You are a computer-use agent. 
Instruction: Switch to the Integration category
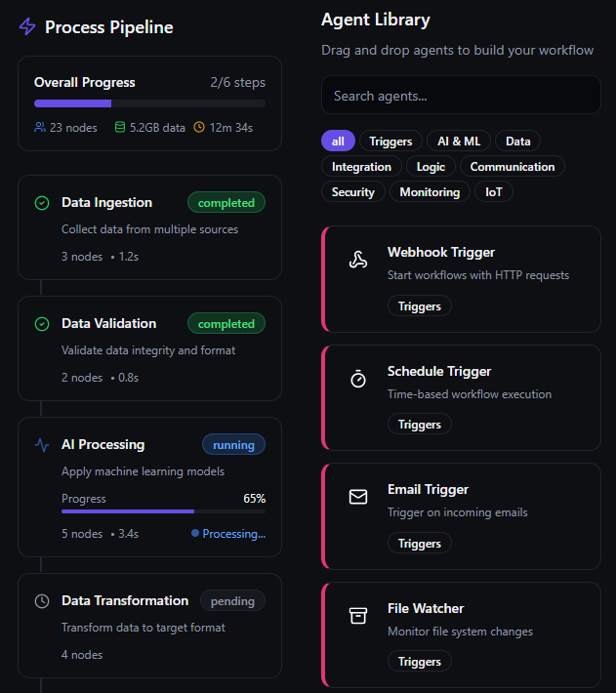click(x=361, y=167)
